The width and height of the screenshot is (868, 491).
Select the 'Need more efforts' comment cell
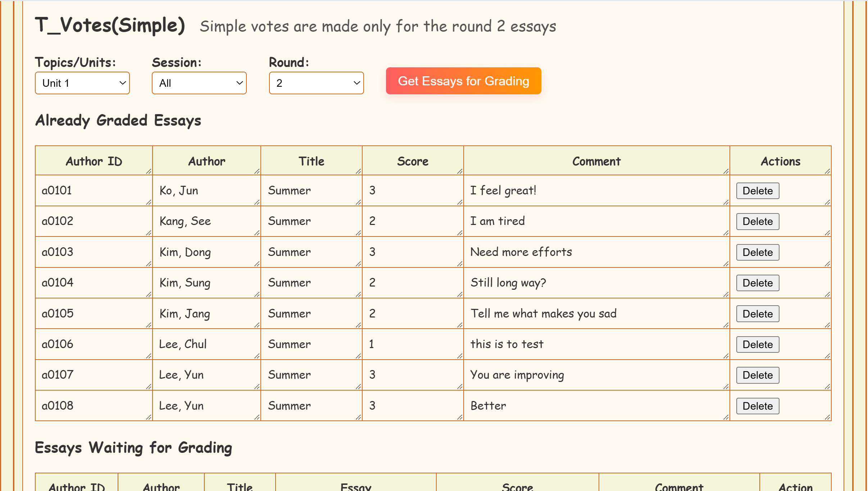tap(596, 252)
